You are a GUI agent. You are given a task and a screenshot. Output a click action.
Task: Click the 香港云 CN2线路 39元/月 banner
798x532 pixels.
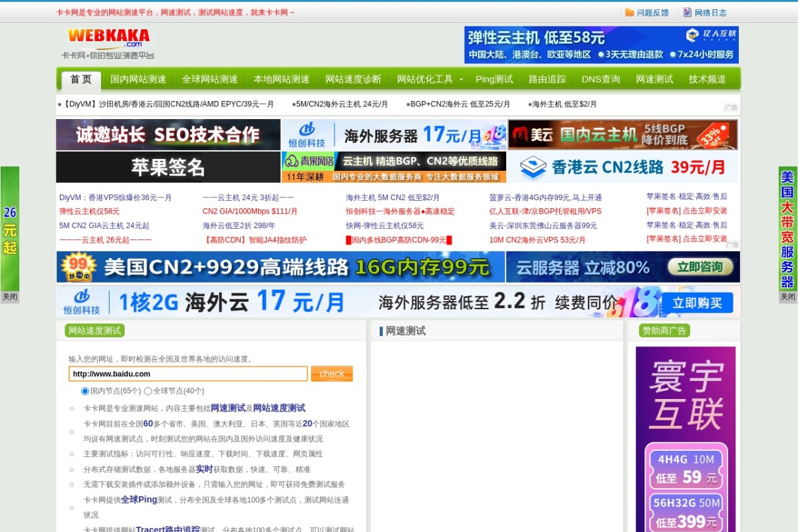(x=622, y=167)
